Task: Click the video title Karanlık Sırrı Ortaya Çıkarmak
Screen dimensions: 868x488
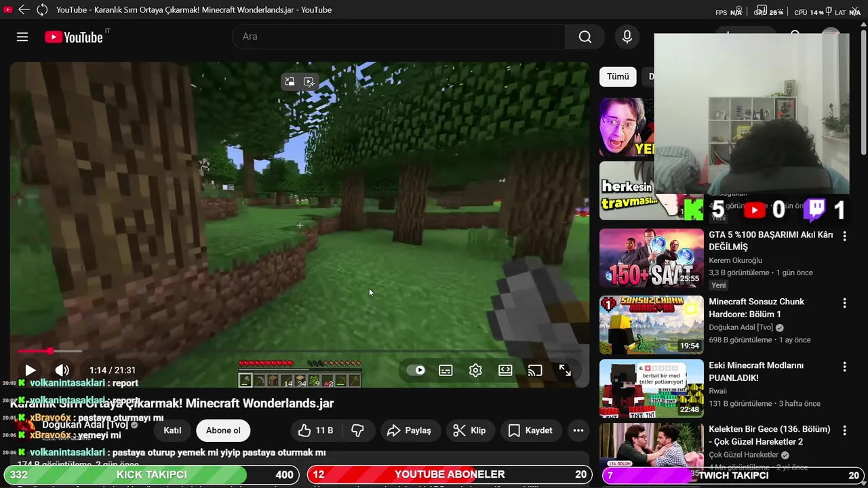Action: coord(172,403)
